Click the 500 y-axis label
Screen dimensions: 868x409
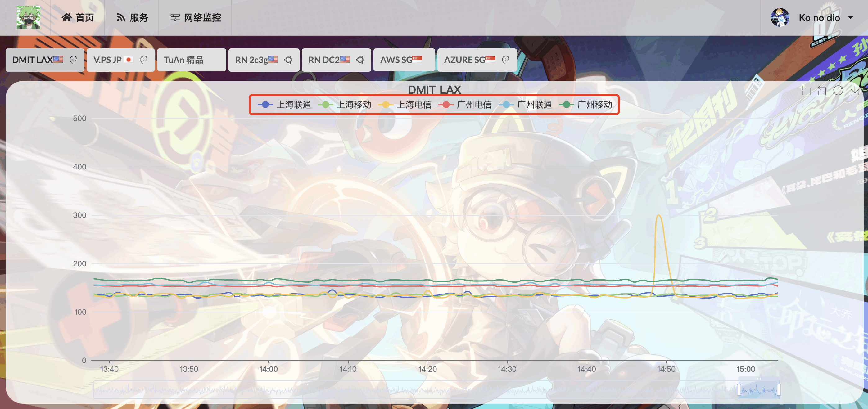[79, 119]
